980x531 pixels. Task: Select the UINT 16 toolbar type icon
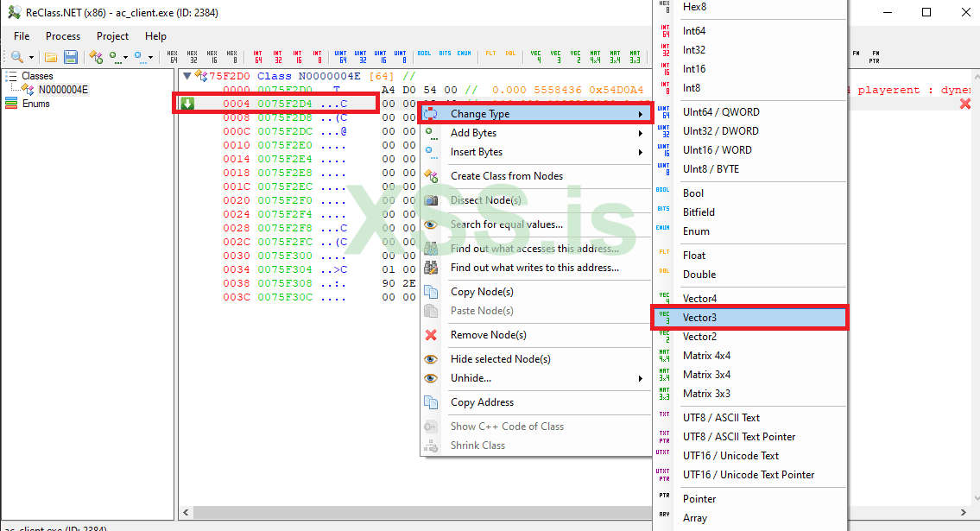tap(381, 57)
